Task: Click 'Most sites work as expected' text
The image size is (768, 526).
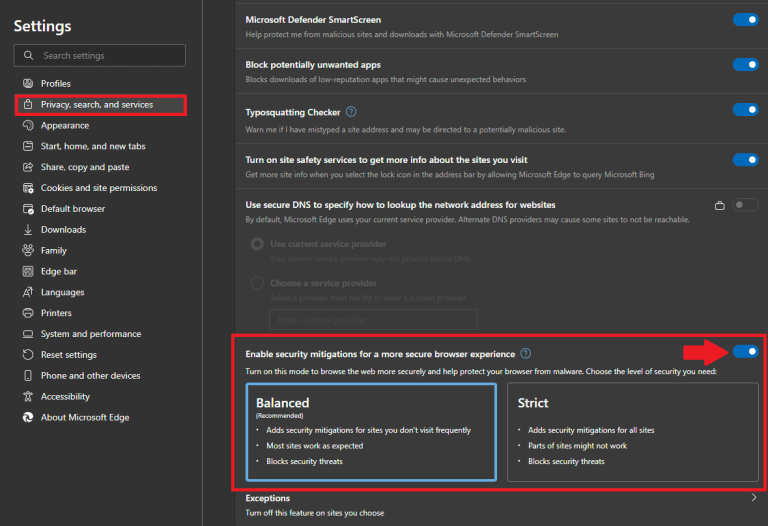Action: 314,446
